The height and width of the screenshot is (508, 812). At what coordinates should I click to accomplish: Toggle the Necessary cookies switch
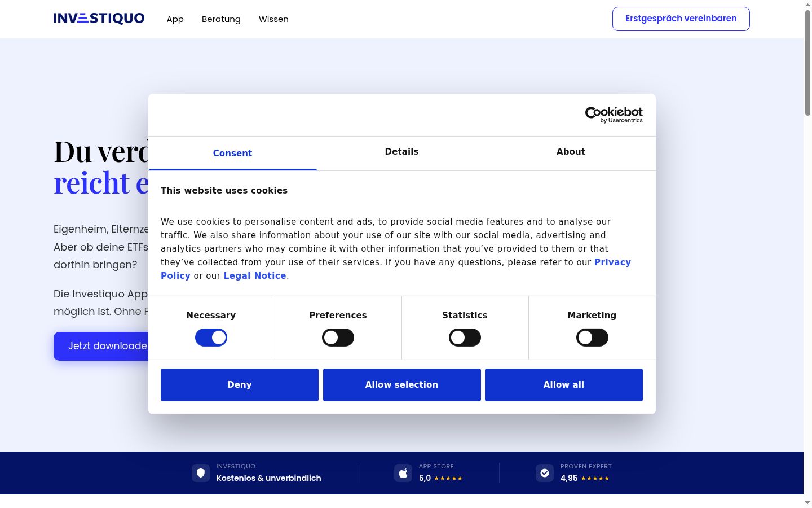[211, 338]
